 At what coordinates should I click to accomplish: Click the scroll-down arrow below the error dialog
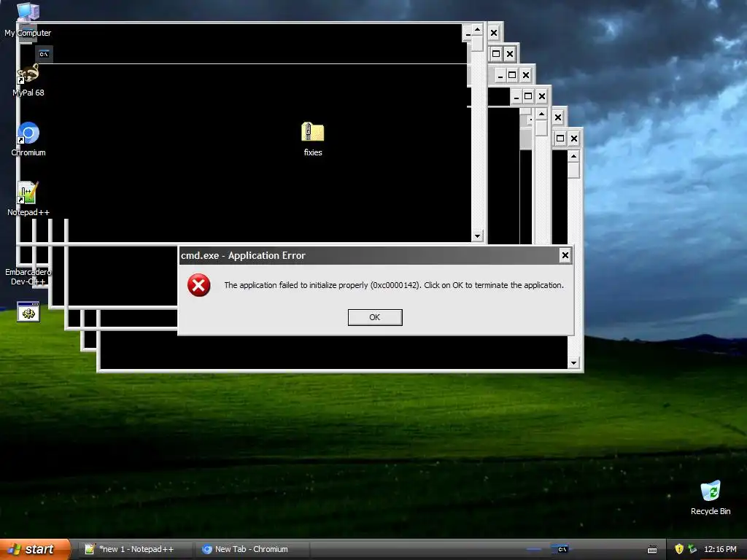573,363
